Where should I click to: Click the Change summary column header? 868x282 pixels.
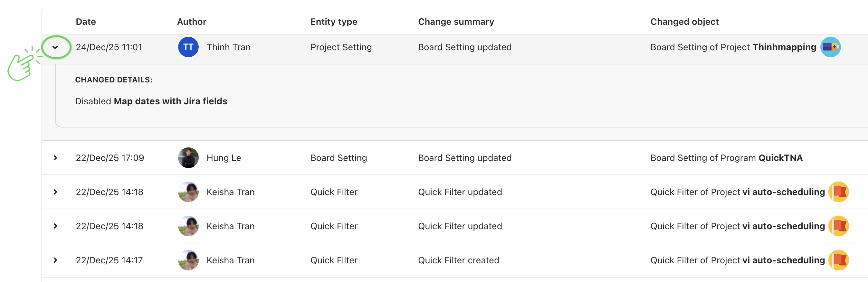[456, 22]
